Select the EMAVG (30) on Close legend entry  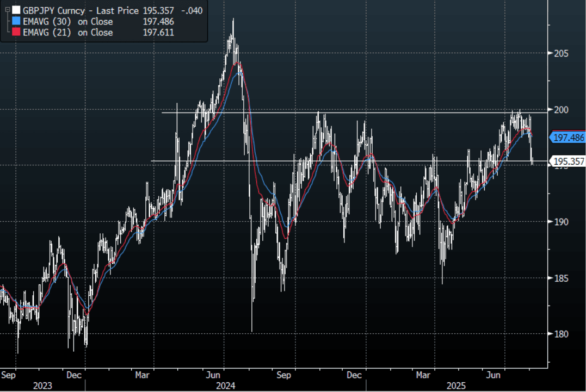click(67, 22)
